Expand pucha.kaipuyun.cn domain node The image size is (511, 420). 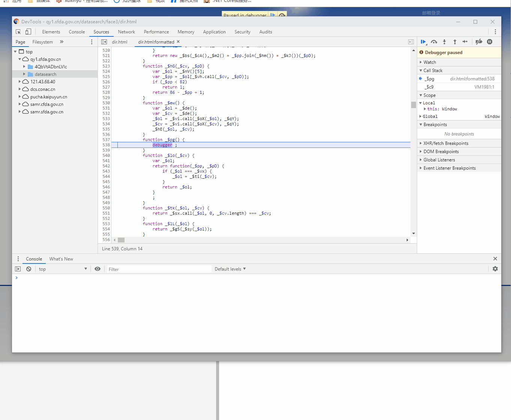[x=20, y=96]
